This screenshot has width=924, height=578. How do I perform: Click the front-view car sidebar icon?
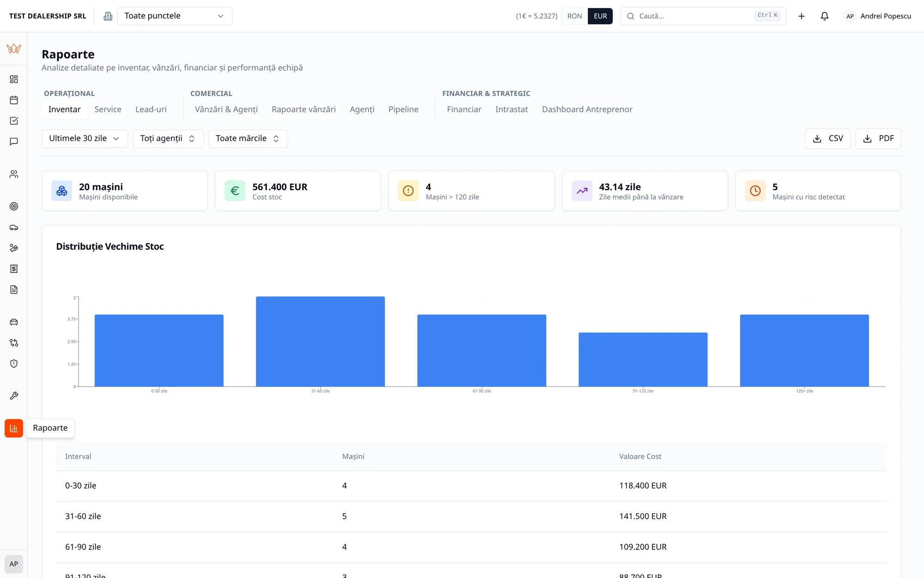point(14,322)
